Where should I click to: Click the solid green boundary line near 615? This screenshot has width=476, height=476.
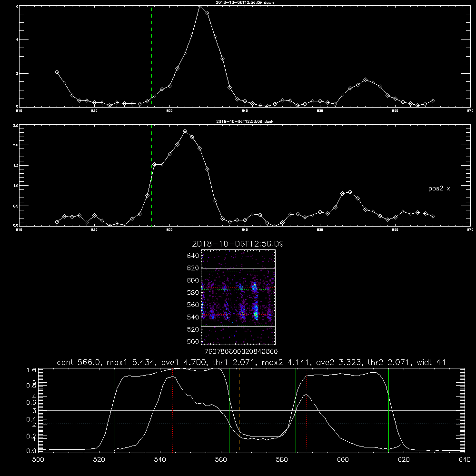click(x=388, y=410)
